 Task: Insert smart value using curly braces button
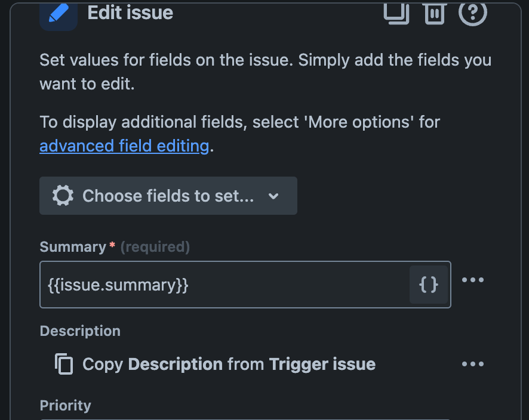pos(429,285)
